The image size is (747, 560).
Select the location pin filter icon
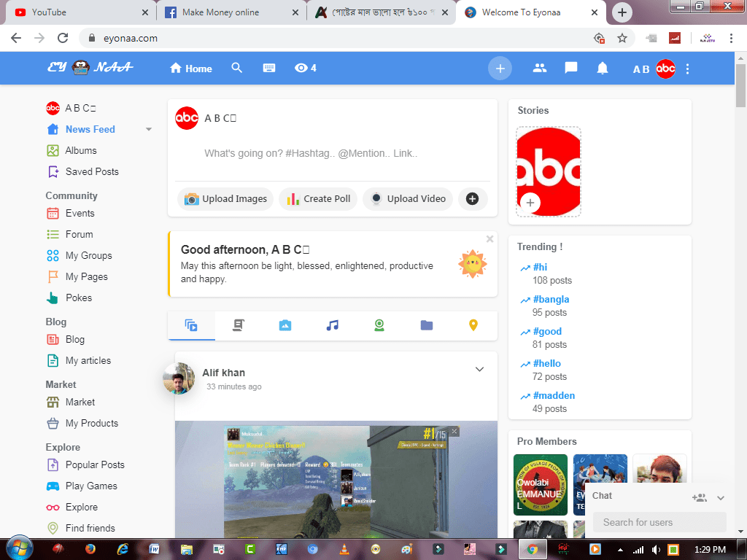point(473,325)
